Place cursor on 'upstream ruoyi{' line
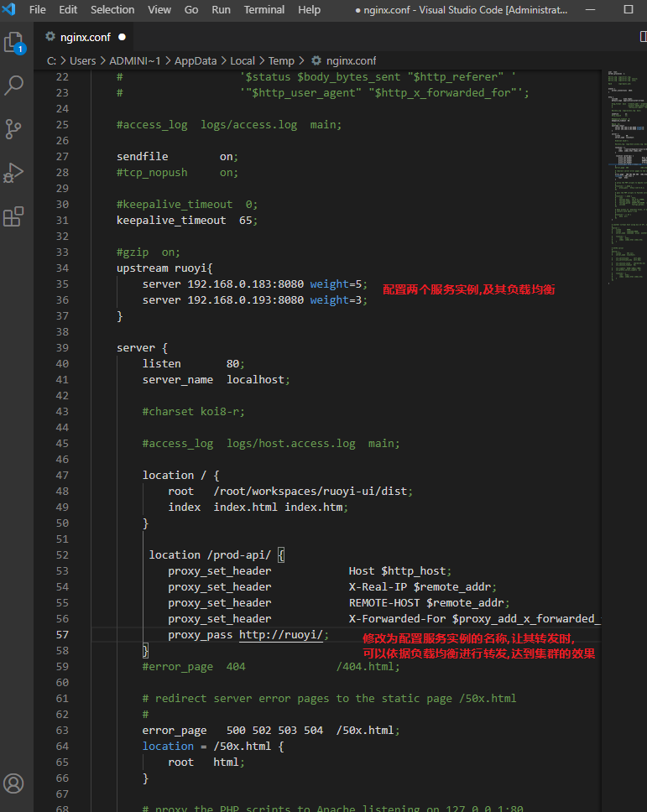647x812 pixels. (164, 268)
